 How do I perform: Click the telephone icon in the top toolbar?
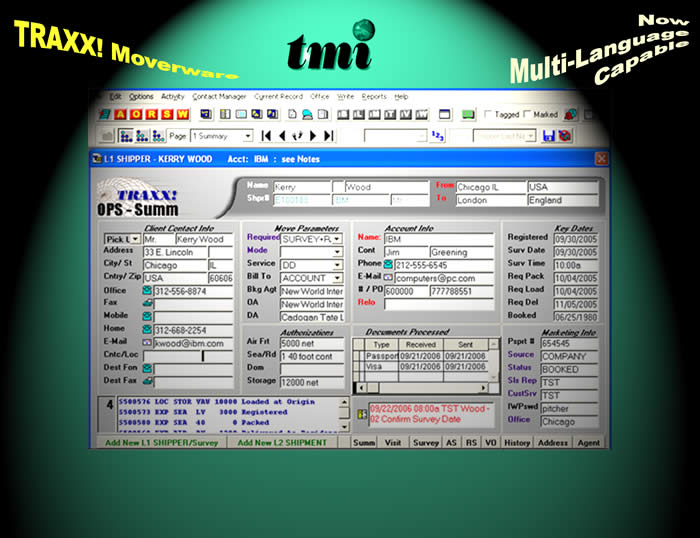[307, 114]
